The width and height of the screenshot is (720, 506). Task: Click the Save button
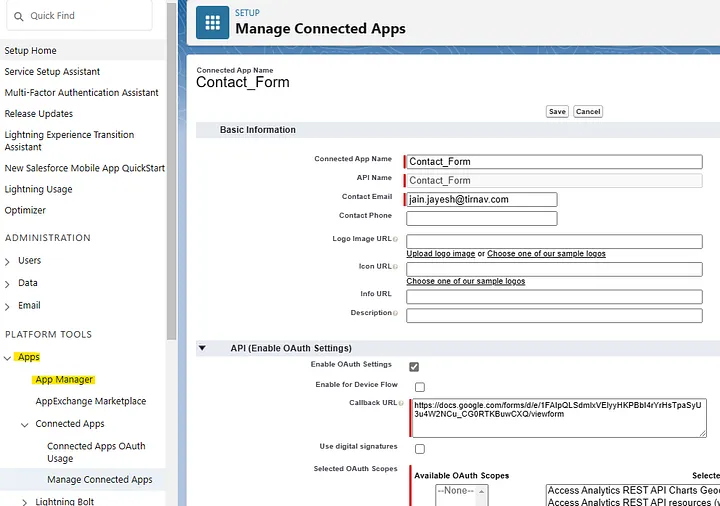coord(557,112)
